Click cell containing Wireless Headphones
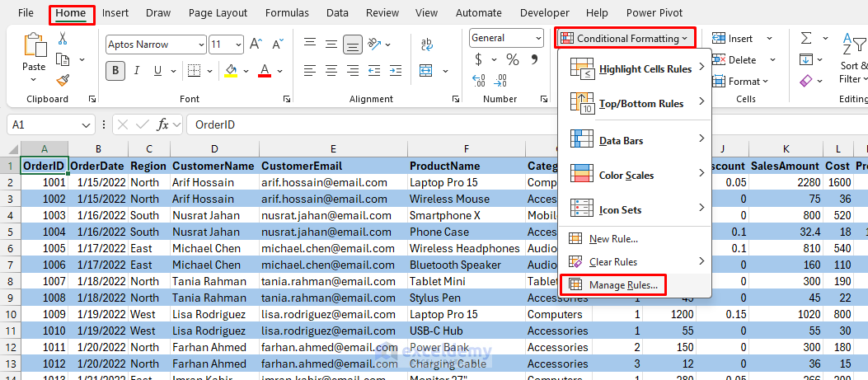Screen dimensions: 868x380 coord(466,248)
